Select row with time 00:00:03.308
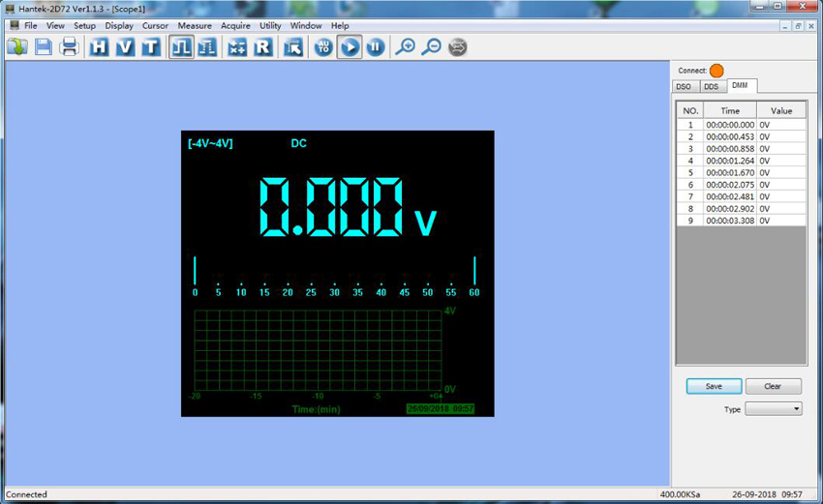 pyautogui.click(x=741, y=221)
